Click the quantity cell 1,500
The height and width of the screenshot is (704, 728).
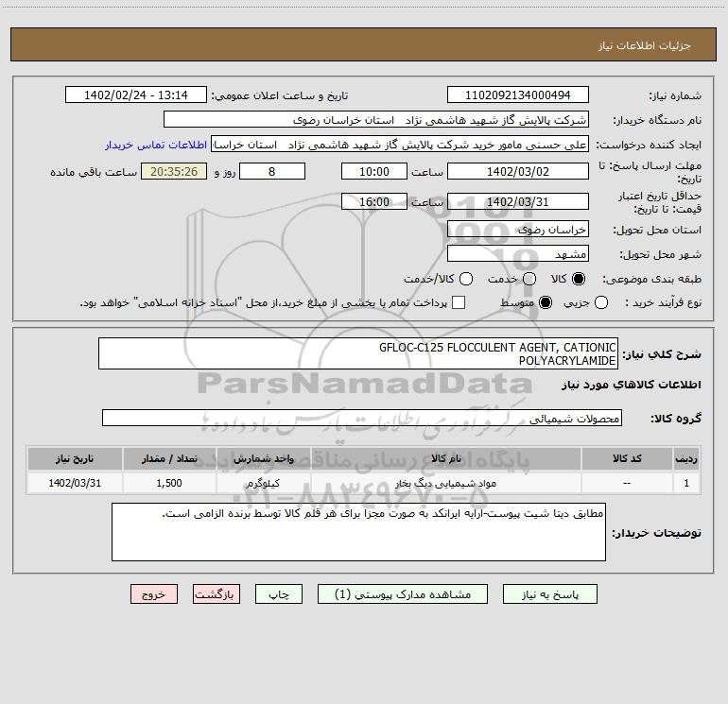coord(169,483)
